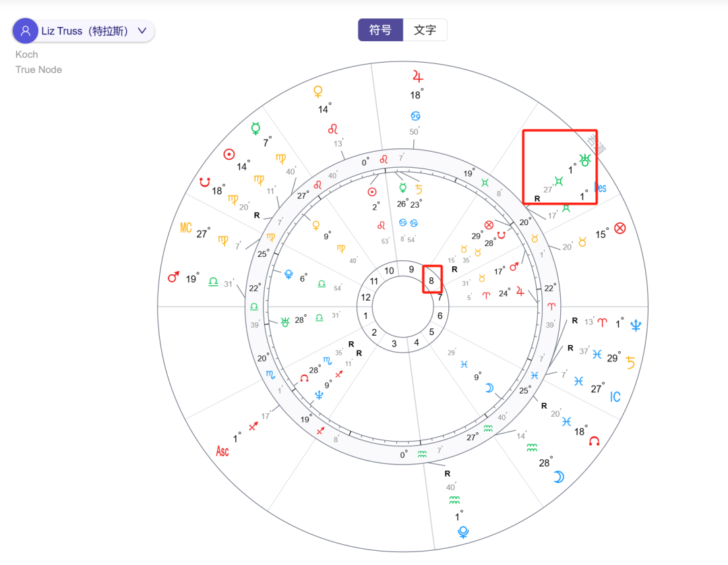Viewport: 728px width, 565px height.
Task: Click the user avatar beside Liz Truss
Action: [24, 31]
